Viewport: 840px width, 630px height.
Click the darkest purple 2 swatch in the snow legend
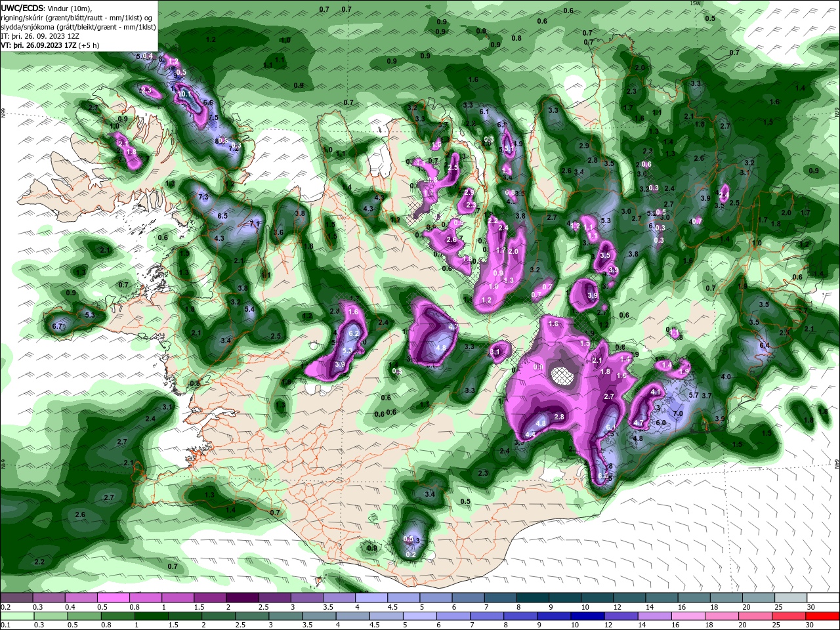241,598
